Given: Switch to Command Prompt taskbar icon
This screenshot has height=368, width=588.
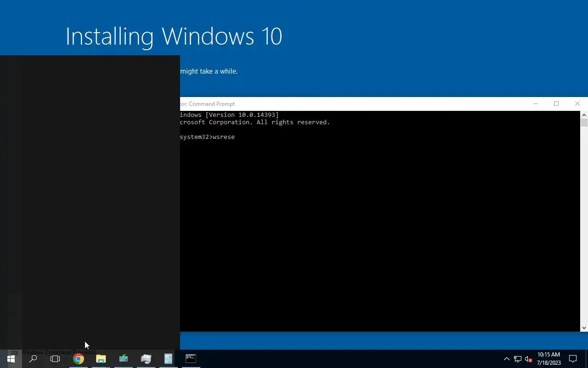Looking at the screenshot, I should pyautogui.click(x=191, y=359).
